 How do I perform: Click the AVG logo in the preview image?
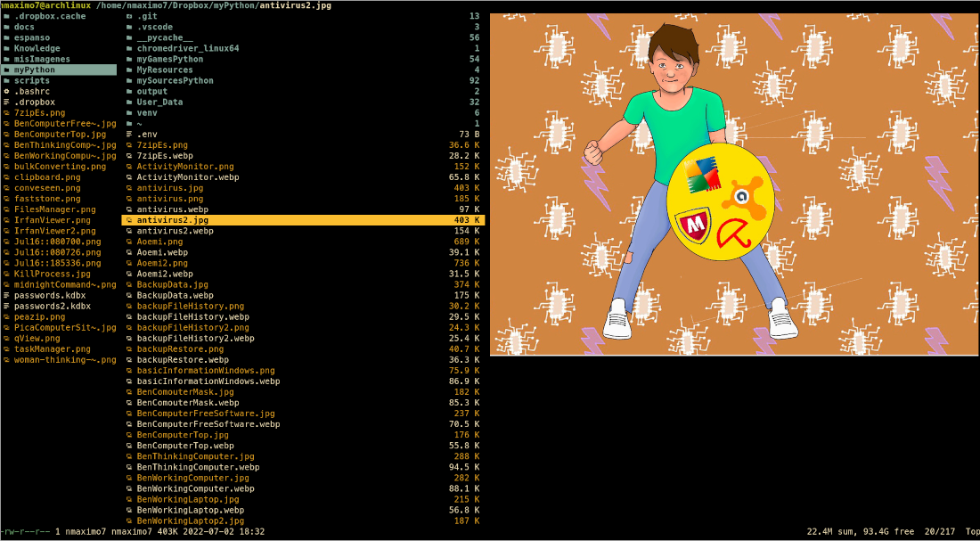[701, 176]
